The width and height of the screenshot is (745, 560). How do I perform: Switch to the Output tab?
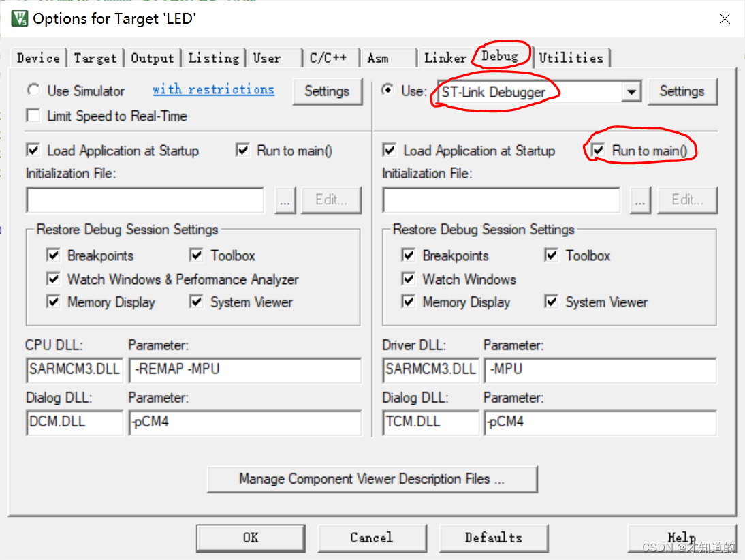tap(153, 58)
